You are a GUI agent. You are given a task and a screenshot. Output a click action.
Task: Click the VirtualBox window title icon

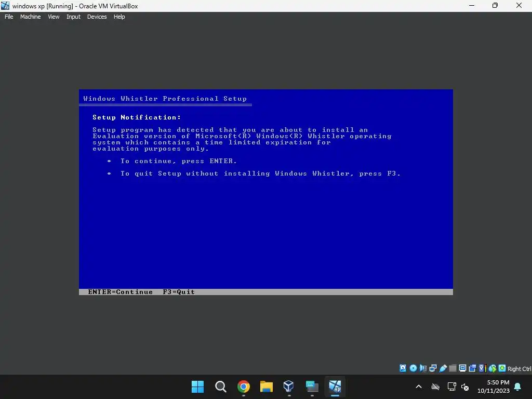tap(5, 6)
